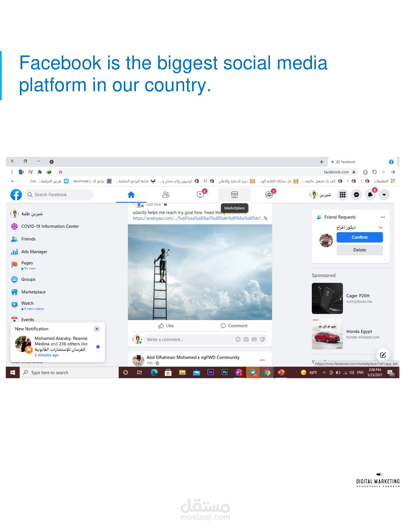The height and width of the screenshot is (532, 411).
Task: Open the Groups icon in top navigation
Action: pos(269,195)
